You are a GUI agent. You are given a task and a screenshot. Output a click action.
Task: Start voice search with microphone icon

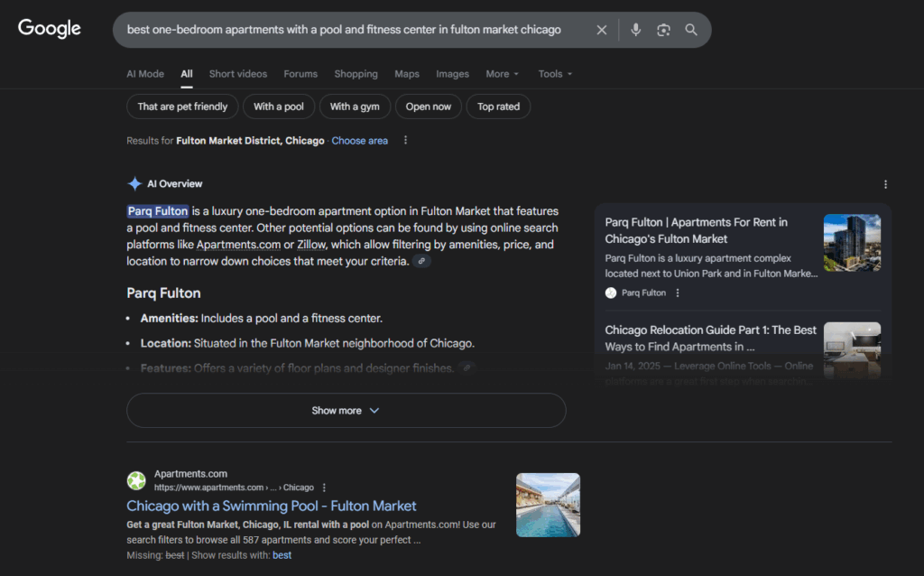[635, 30]
